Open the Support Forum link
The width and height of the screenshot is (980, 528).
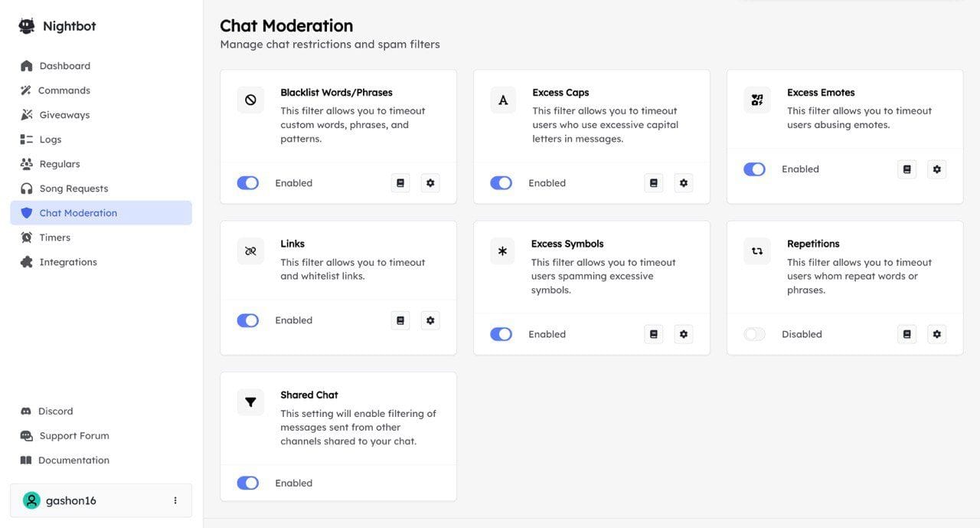pyautogui.click(x=73, y=436)
